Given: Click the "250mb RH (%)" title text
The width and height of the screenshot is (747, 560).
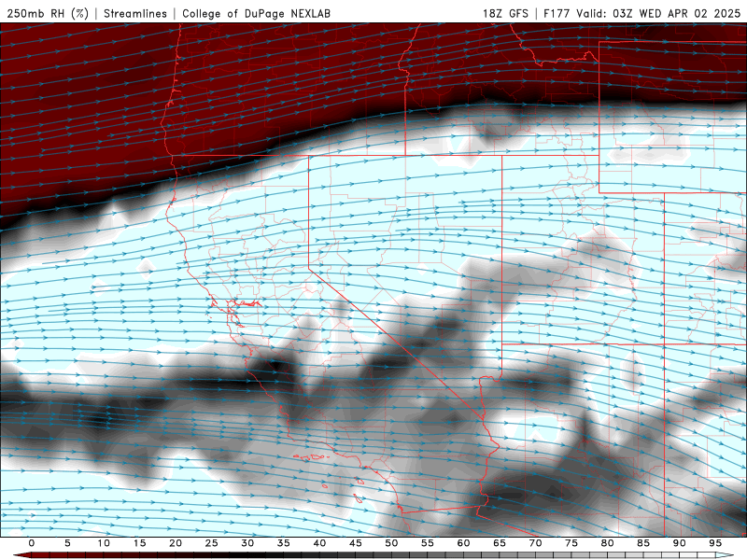Looking at the screenshot, I should click(49, 13).
